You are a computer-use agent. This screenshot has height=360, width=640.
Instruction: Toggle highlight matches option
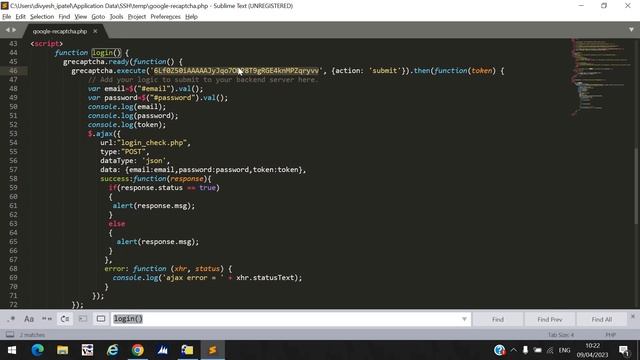point(101,319)
